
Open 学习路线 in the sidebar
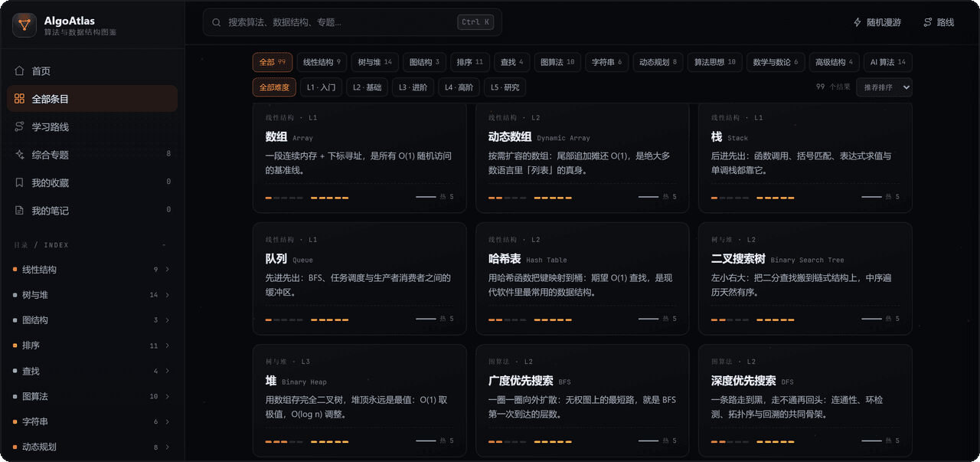pos(93,126)
